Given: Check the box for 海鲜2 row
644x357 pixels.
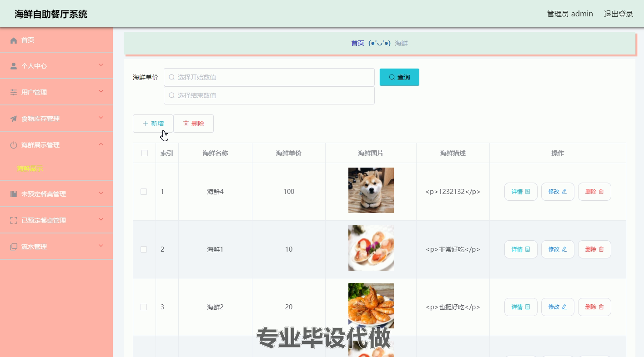Looking at the screenshot, I should pos(144,307).
